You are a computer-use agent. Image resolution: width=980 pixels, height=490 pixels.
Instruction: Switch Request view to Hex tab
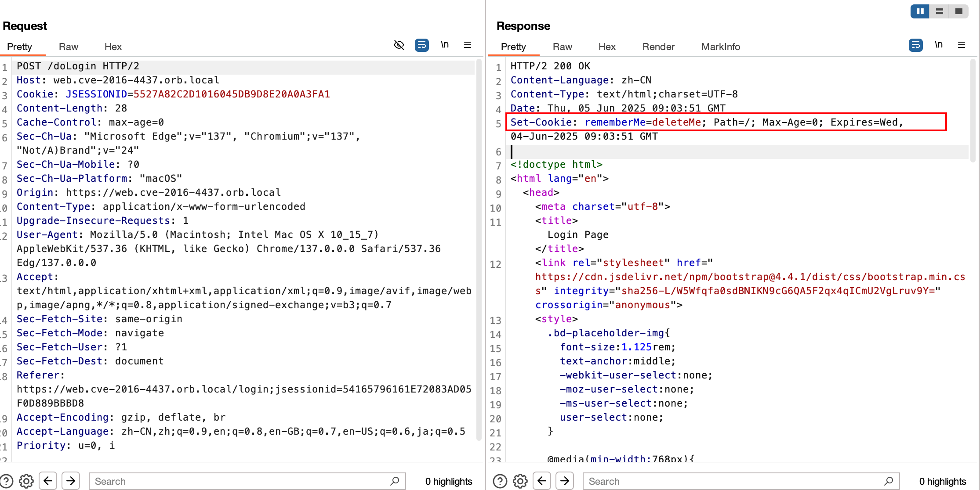tap(113, 47)
